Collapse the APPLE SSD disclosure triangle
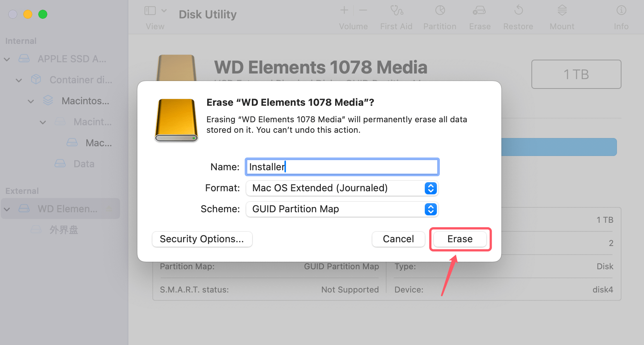644x345 pixels. (x=7, y=59)
